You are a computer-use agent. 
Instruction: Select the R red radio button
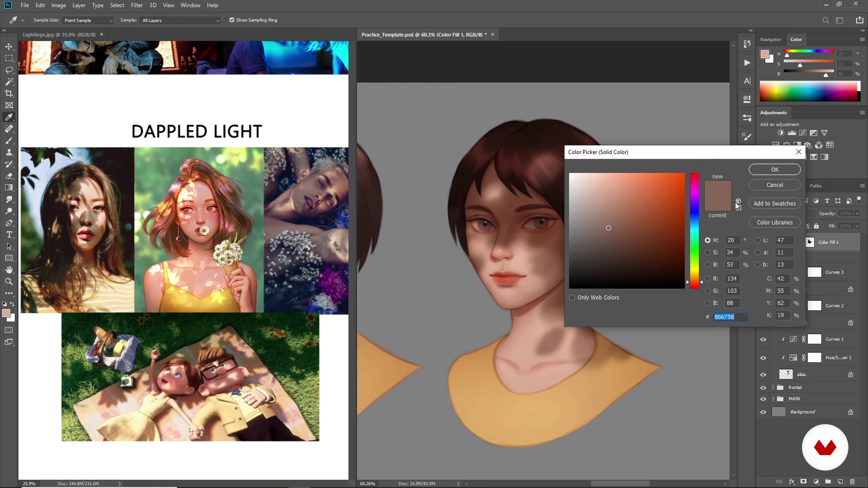708,279
